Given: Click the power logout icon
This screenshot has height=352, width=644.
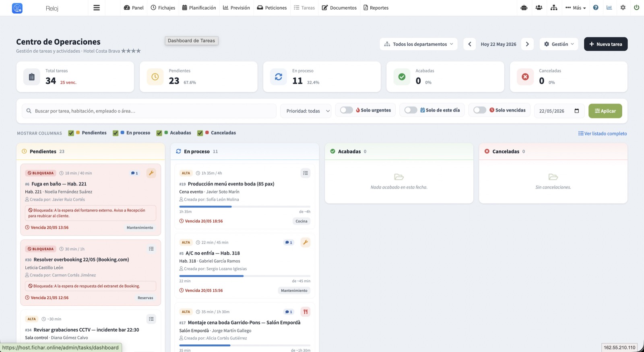Looking at the screenshot, I should 636,8.
